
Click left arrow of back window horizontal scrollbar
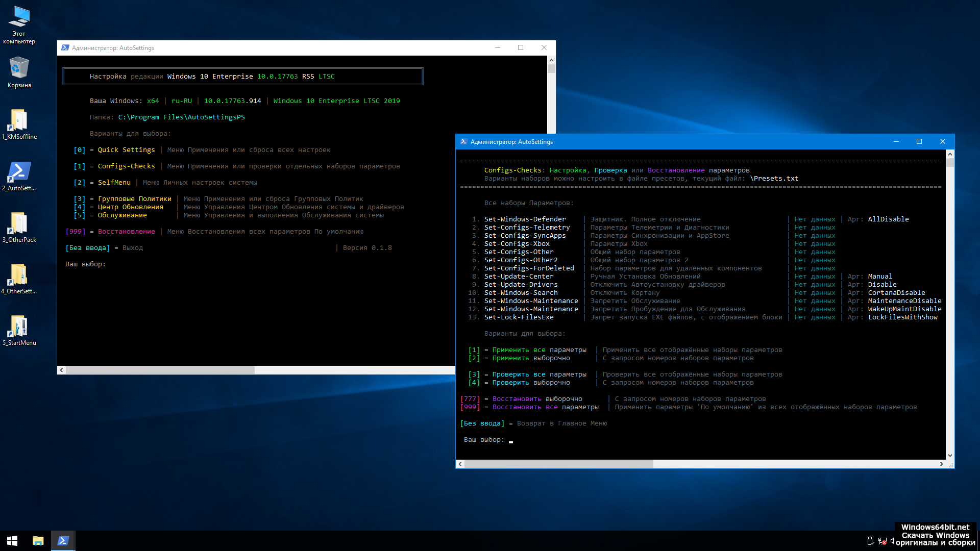coord(61,370)
